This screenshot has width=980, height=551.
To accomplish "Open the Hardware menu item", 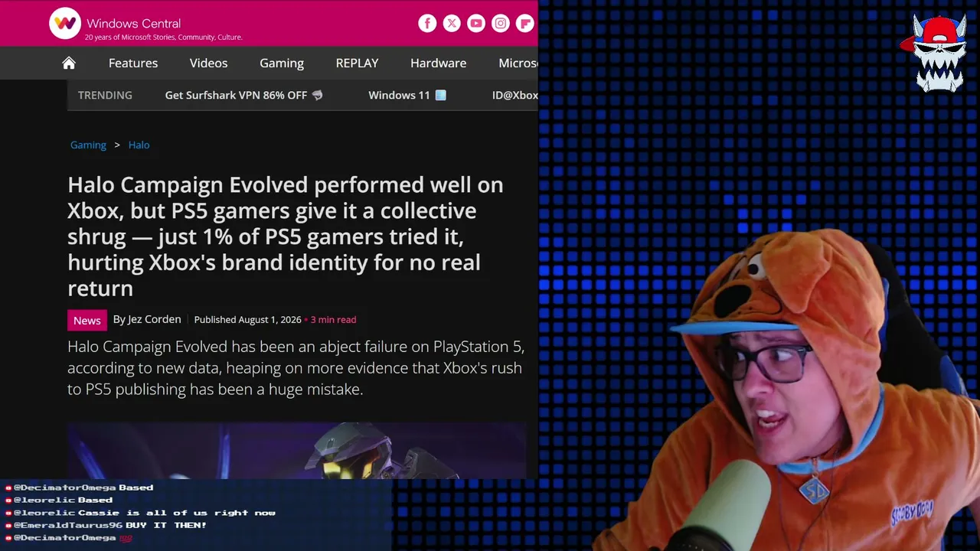I will [x=438, y=63].
